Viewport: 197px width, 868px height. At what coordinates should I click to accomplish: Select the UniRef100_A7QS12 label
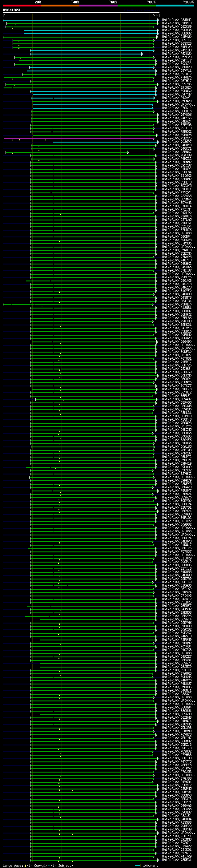177,108
